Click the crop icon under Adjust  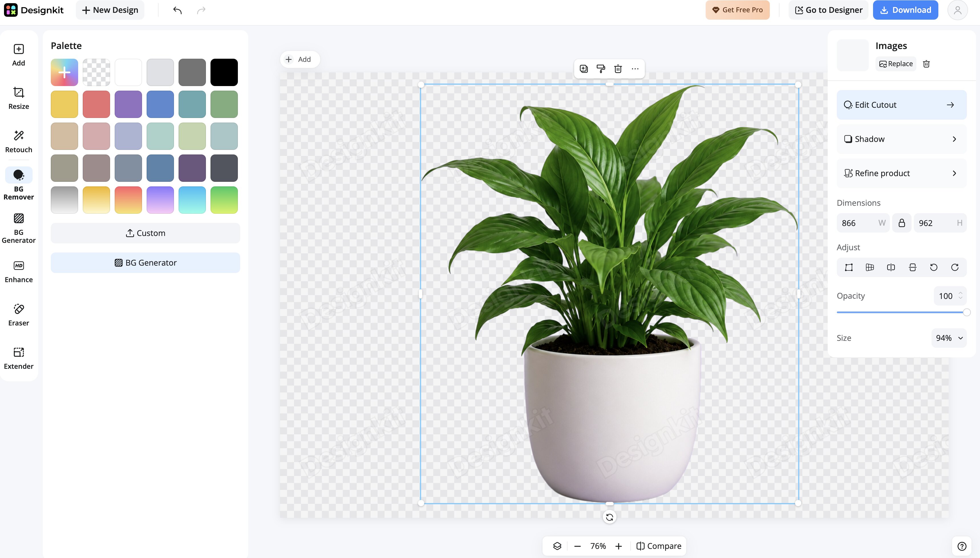(849, 268)
